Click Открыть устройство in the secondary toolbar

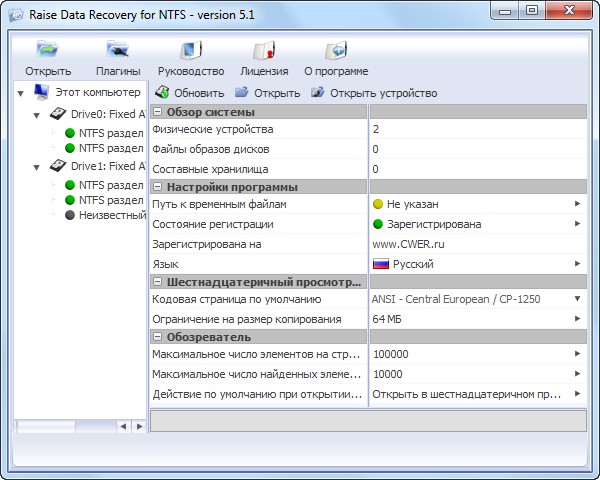click(x=373, y=93)
